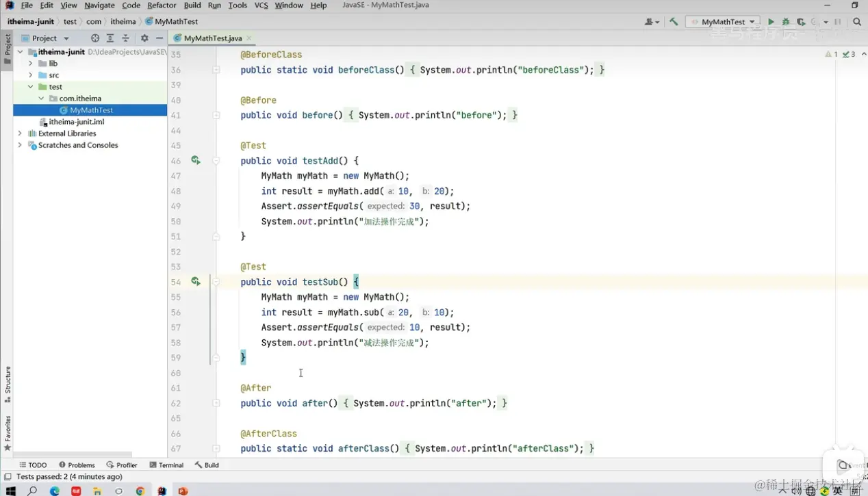The height and width of the screenshot is (496, 868).
Task: Collapse the itheima-junit root node
Action: tap(21, 51)
